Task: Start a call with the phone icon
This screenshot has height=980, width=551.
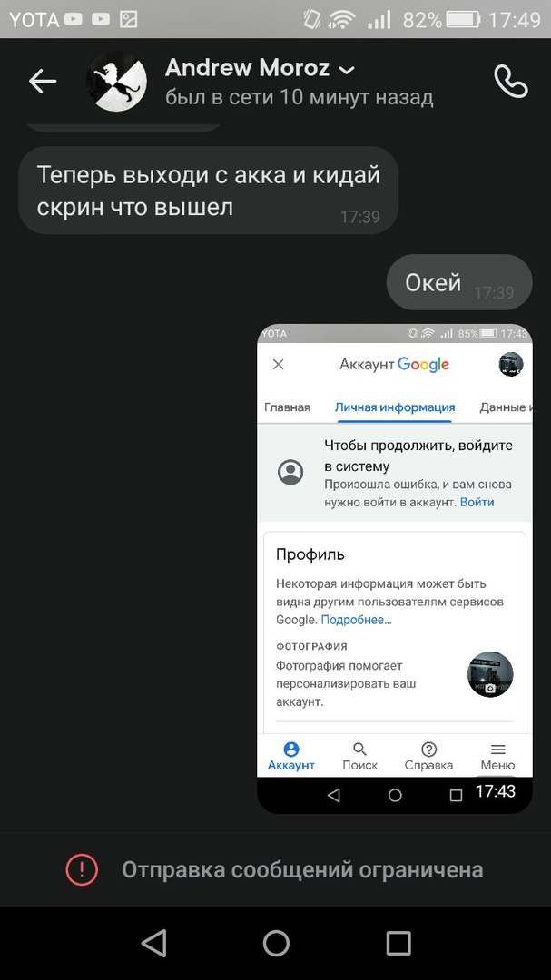Action: tap(511, 82)
